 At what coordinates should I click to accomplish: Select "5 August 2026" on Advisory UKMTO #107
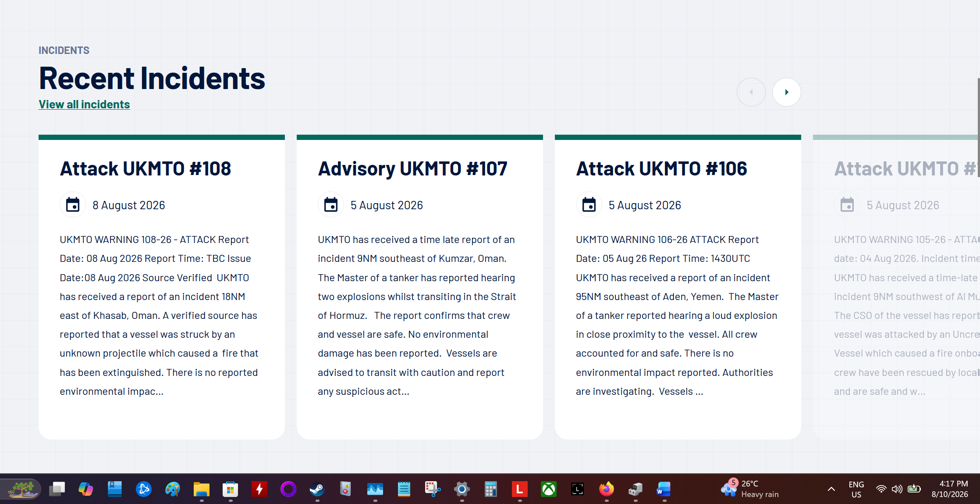387,205
